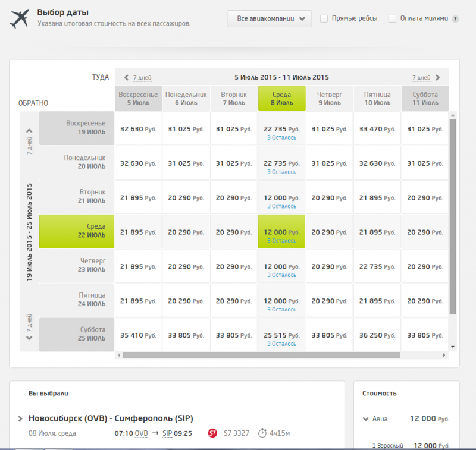The width and height of the screenshot is (476, 450).
Task: Enable the Прямые рейсы checkbox
Action: pos(324,18)
